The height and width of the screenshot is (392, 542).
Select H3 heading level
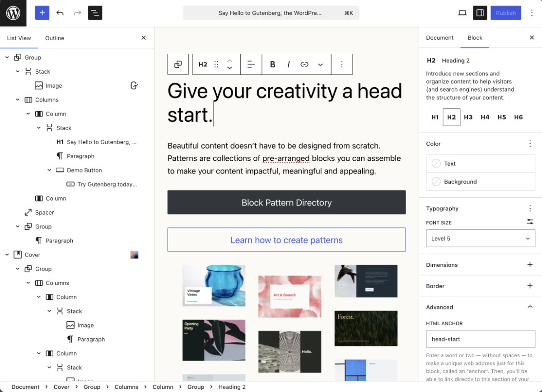468,117
